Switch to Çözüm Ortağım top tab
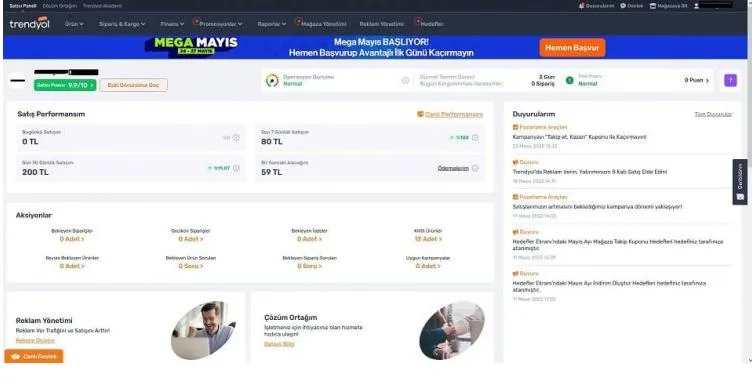Viewport: 752px width, 391px height. click(59, 6)
